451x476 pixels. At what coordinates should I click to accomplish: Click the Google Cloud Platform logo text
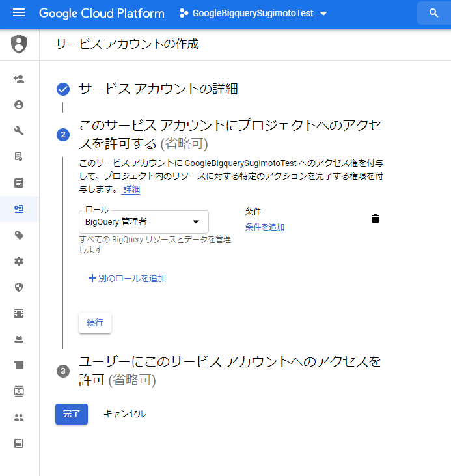102,14
